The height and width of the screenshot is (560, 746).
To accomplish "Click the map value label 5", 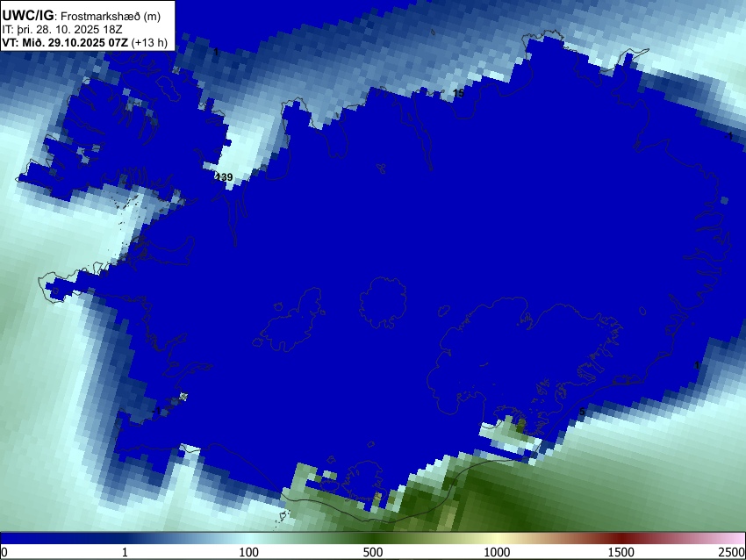I will point(582,412).
